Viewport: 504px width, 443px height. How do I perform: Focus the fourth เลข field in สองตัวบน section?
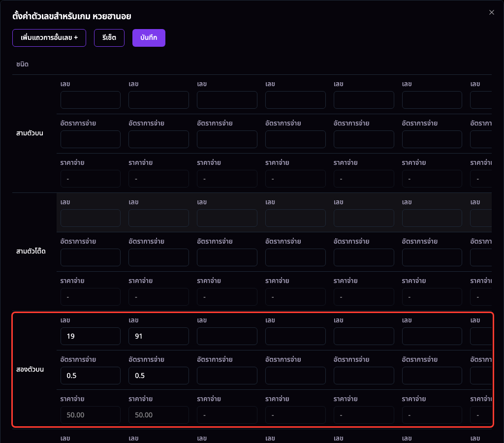coord(295,336)
